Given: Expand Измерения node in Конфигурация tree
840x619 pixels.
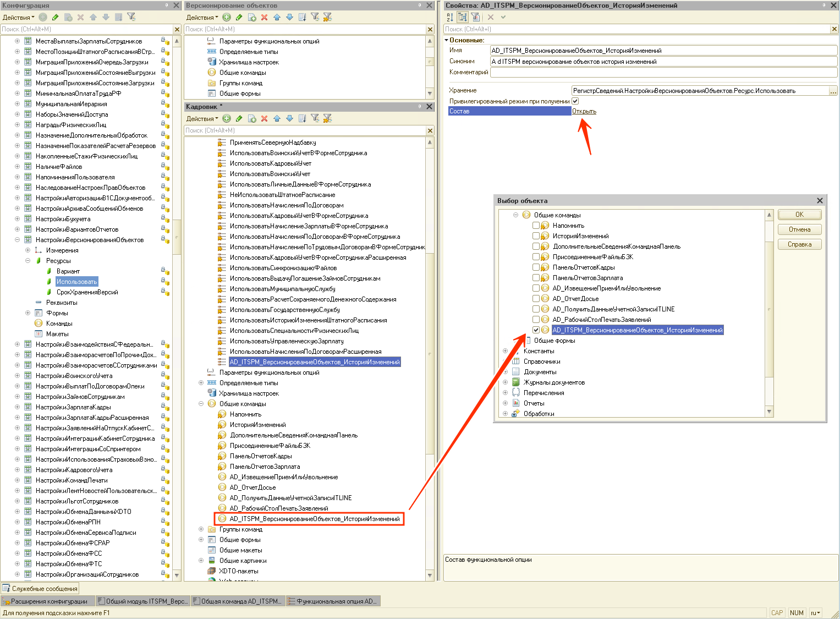Looking at the screenshot, I should pyautogui.click(x=28, y=250).
